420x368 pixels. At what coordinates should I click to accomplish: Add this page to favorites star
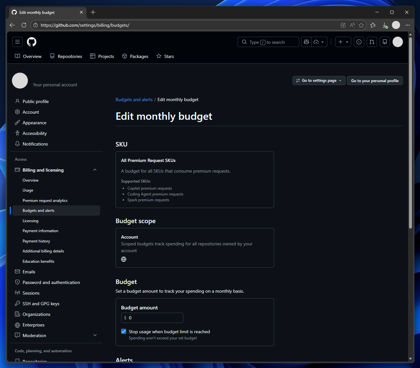click(x=361, y=25)
